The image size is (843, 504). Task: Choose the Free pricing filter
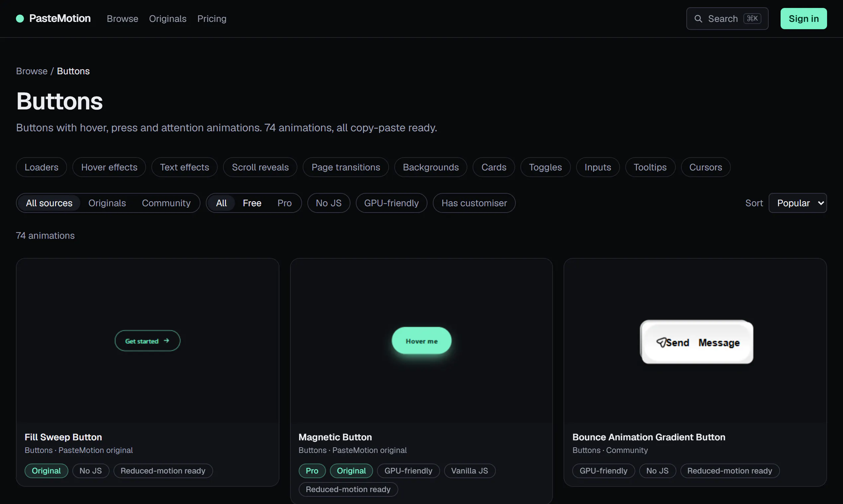tap(252, 203)
